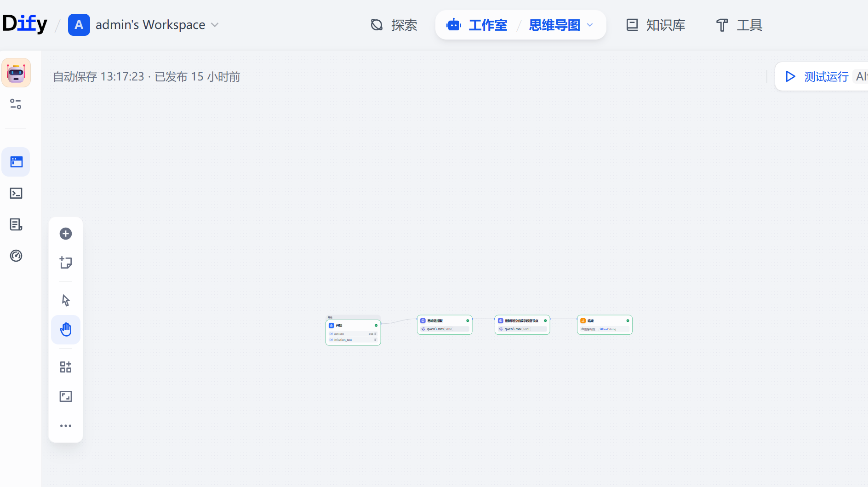Select the hand pan mode tool
The image size is (868, 487).
tap(66, 329)
